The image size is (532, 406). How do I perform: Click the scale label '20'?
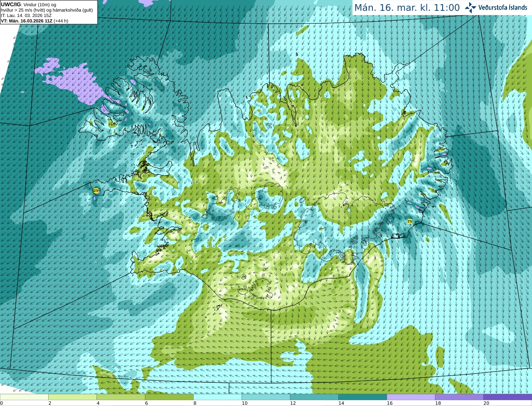486,403
